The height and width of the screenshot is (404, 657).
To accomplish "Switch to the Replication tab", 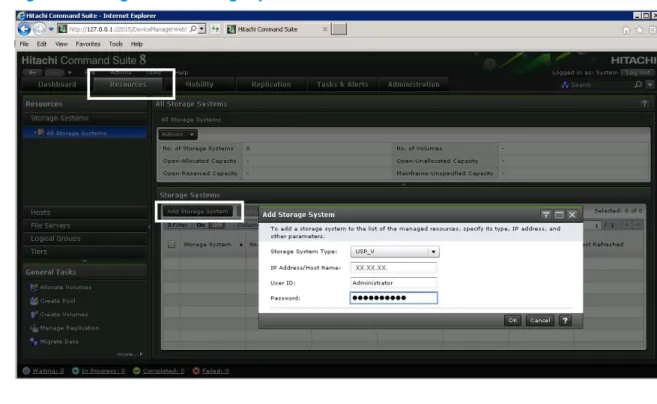I will tap(271, 84).
